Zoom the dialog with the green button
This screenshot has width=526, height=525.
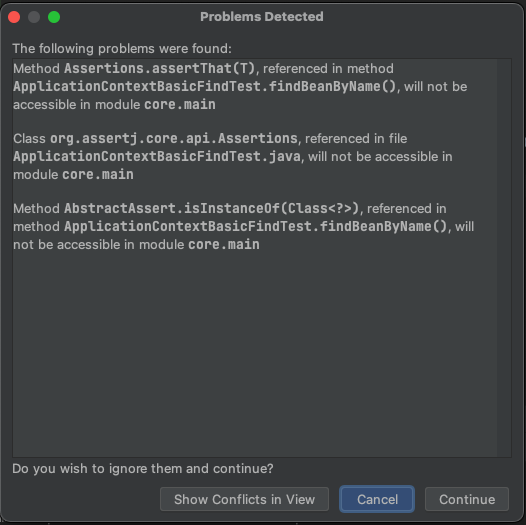(54, 17)
